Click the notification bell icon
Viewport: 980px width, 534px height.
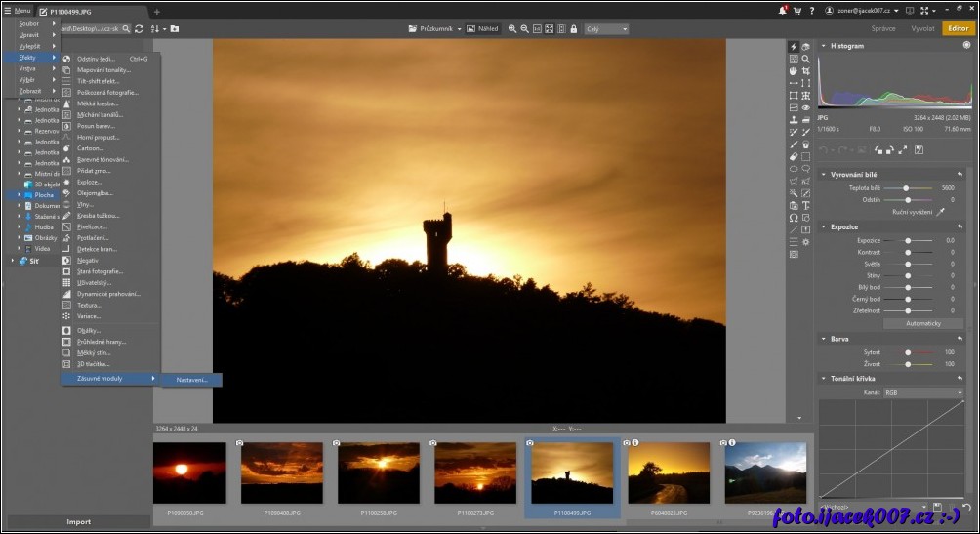click(x=782, y=11)
